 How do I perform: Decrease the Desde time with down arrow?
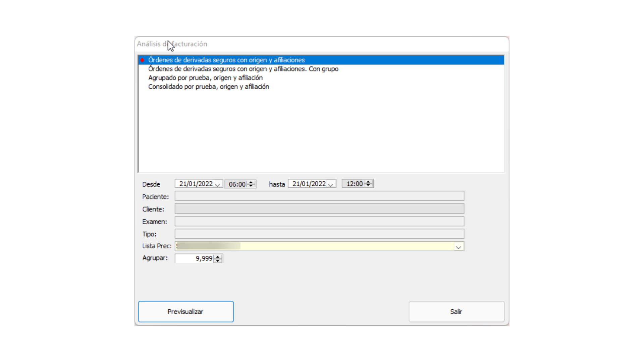pos(251,186)
